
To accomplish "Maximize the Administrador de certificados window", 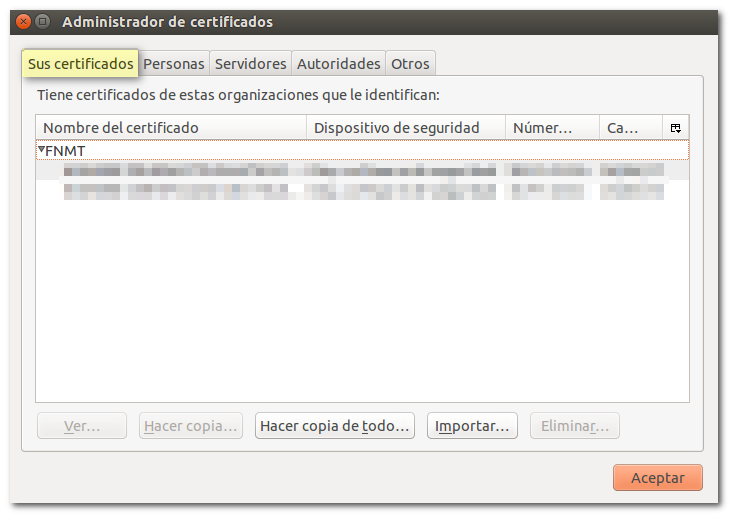I will pos(43,21).
